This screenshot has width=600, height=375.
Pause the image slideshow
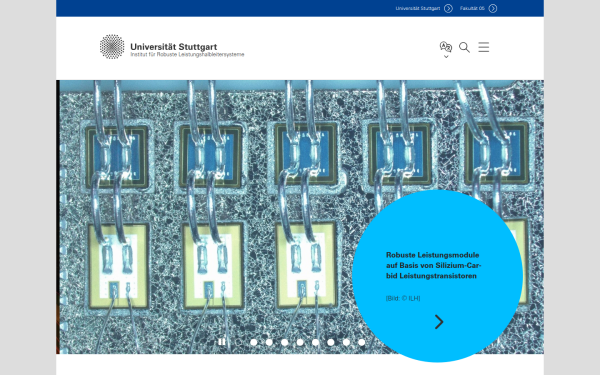click(x=222, y=342)
